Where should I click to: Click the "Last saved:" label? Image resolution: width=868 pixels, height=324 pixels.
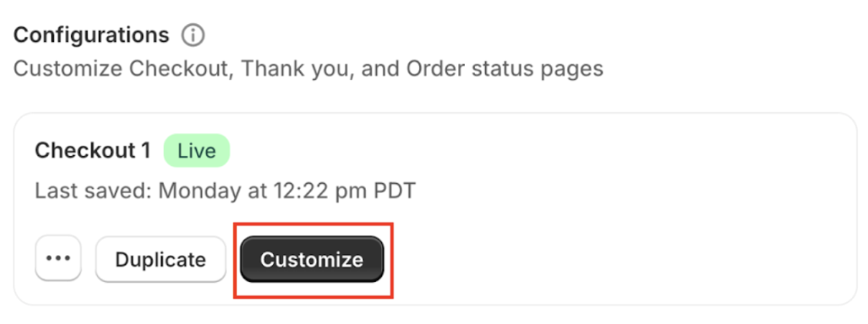94,191
